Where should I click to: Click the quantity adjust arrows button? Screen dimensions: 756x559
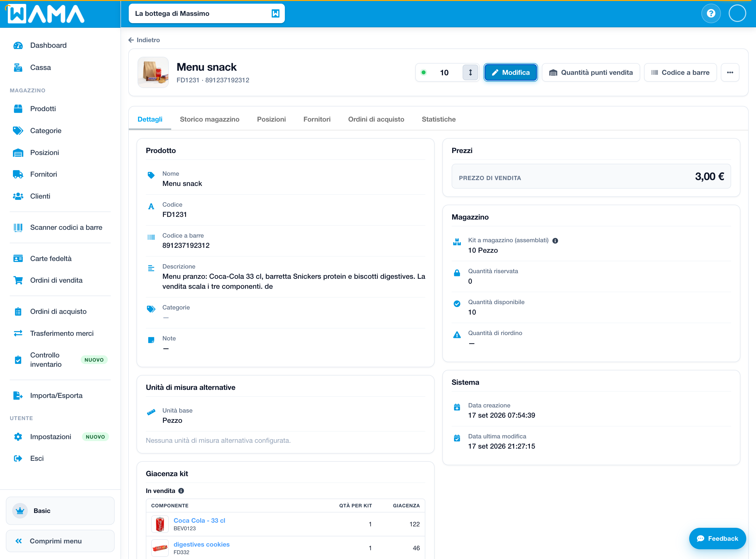tap(470, 72)
